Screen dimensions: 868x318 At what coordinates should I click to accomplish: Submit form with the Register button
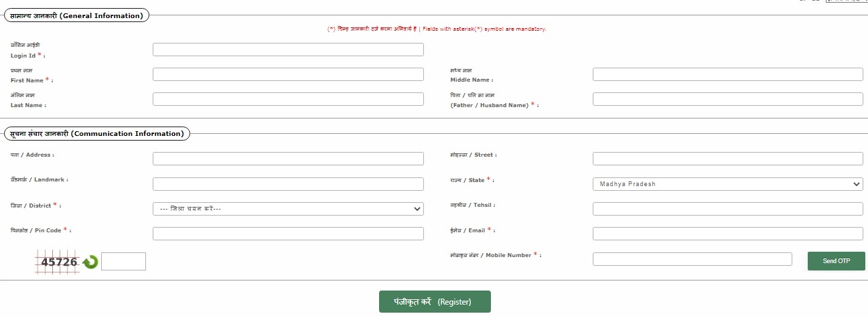(435, 302)
